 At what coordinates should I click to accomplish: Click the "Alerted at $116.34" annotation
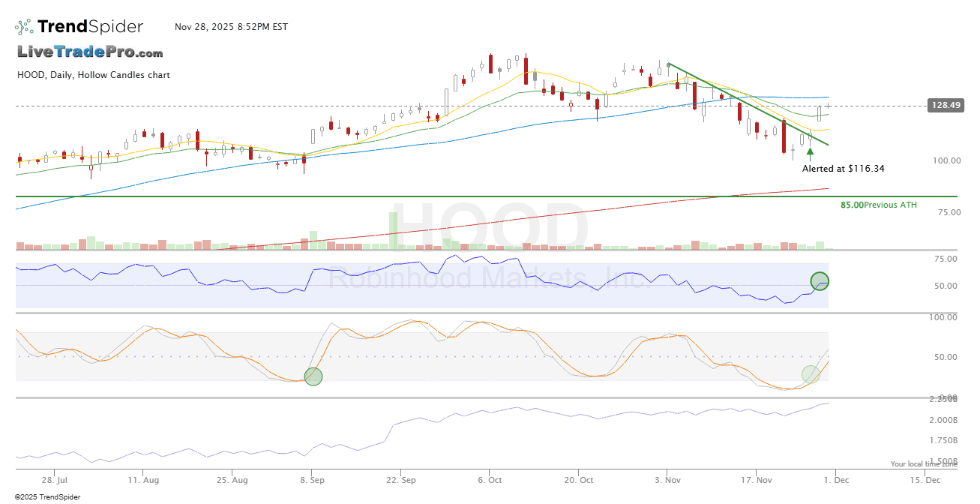click(843, 169)
